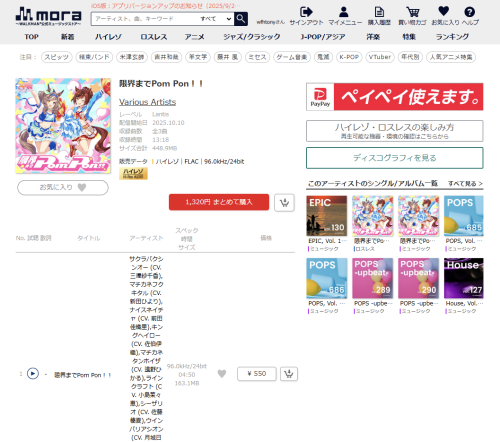
Task: Open favorites heart icon in header
Action: pyautogui.click(x=443, y=11)
